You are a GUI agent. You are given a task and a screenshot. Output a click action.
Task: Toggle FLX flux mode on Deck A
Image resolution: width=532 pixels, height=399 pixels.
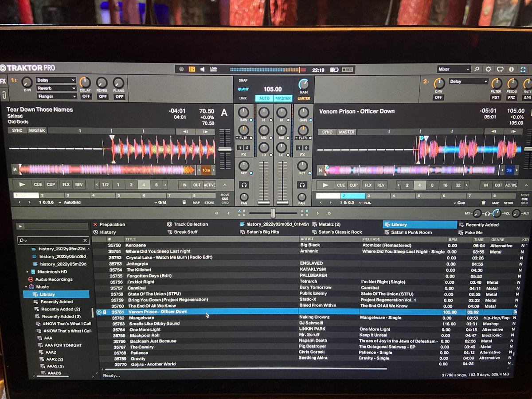[x=66, y=184]
